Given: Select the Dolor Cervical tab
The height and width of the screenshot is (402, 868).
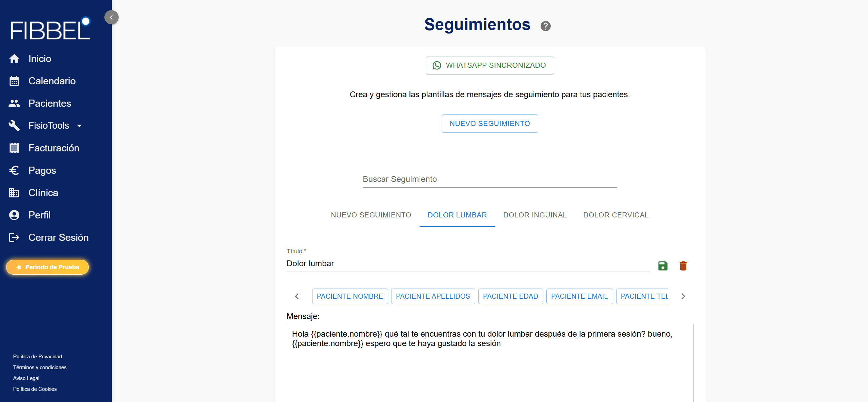Looking at the screenshot, I should (615, 215).
